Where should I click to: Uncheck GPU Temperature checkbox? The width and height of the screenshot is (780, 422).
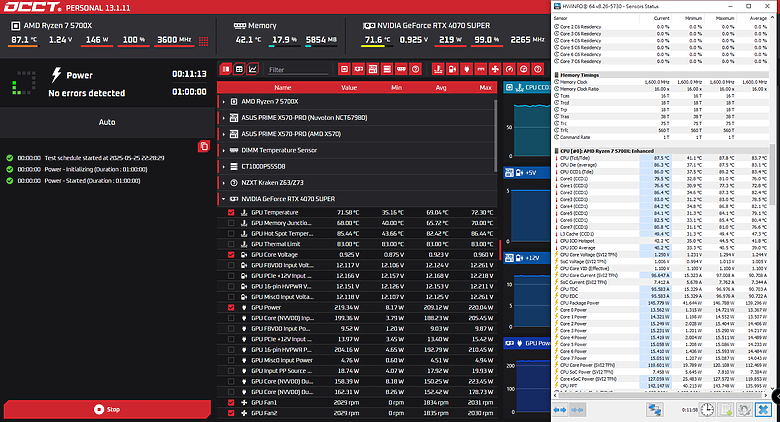(231, 212)
